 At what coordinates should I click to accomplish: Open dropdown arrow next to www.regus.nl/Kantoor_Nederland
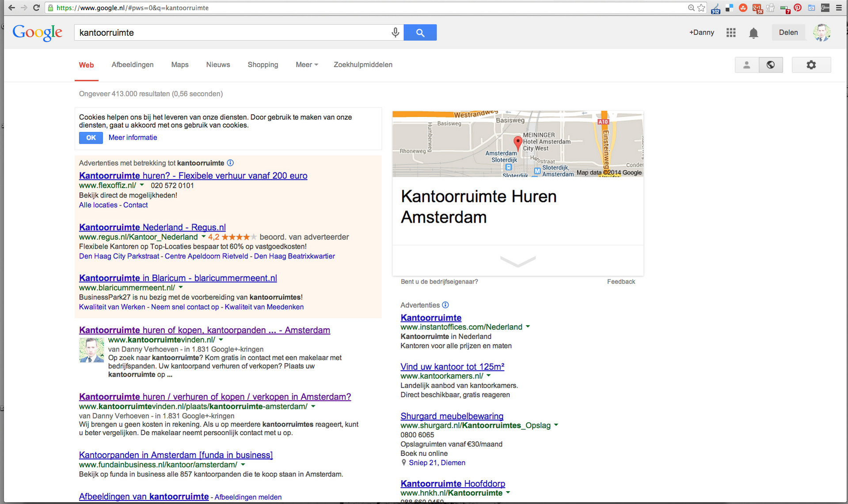click(x=204, y=237)
